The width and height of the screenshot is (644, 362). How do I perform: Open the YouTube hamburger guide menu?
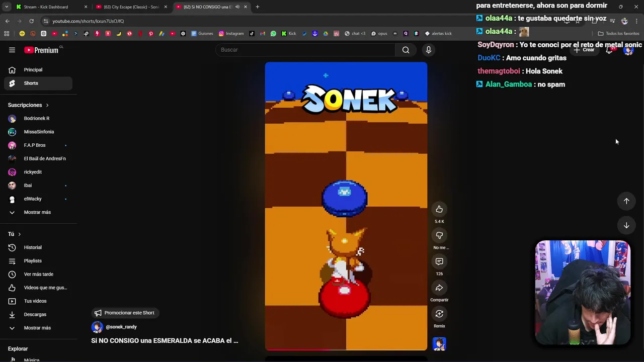coord(12,50)
